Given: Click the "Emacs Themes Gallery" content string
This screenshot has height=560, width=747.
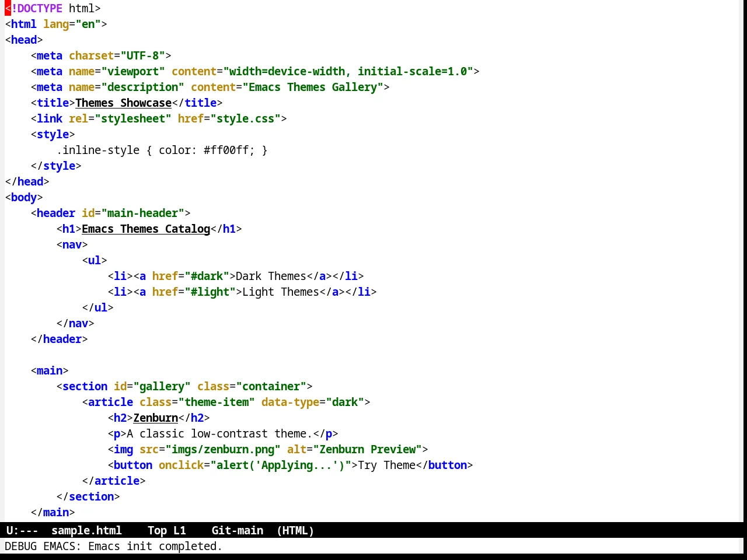Looking at the screenshot, I should 313,87.
